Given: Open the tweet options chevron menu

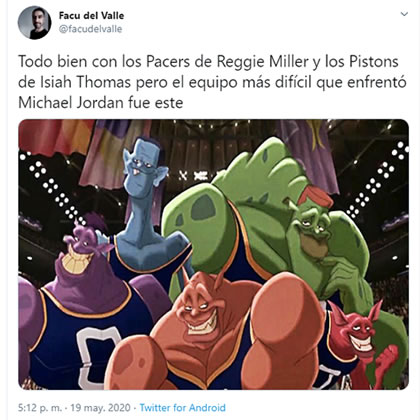Looking at the screenshot, I should tap(404, 14).
